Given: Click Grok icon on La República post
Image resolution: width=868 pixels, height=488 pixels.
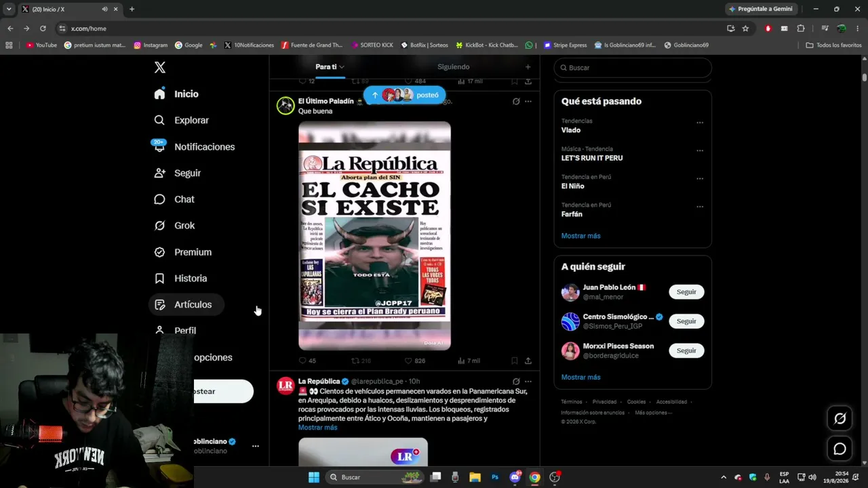Looking at the screenshot, I should (516, 382).
